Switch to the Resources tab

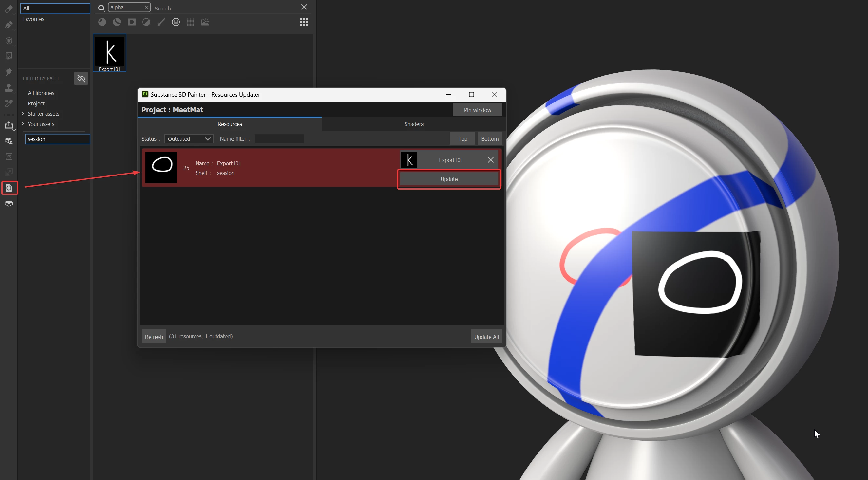230,124
